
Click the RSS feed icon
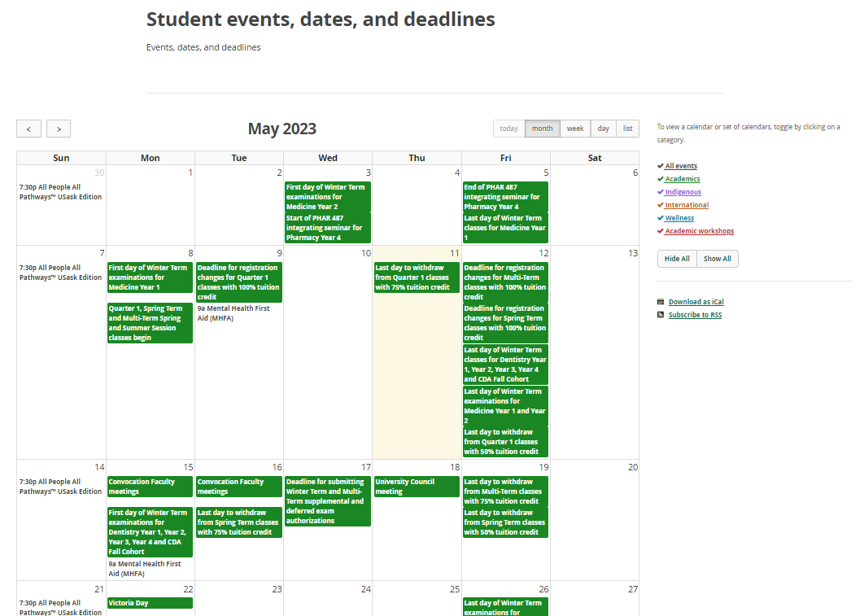pos(661,315)
